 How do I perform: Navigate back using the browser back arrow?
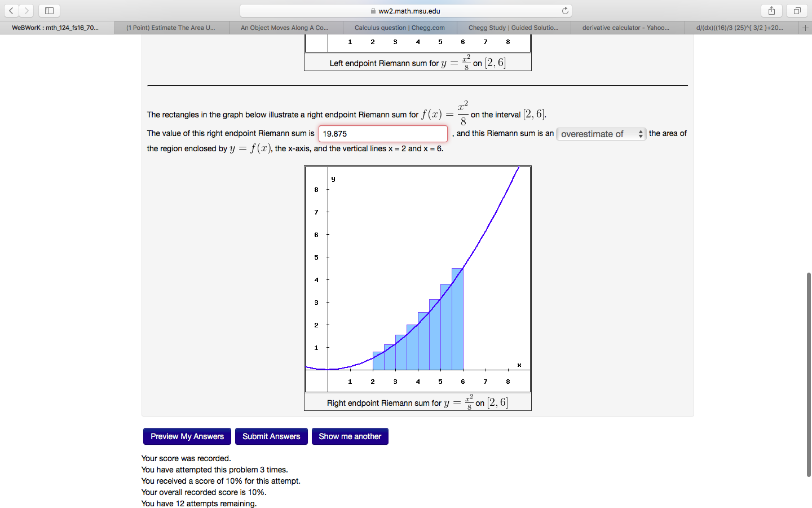pyautogui.click(x=11, y=10)
